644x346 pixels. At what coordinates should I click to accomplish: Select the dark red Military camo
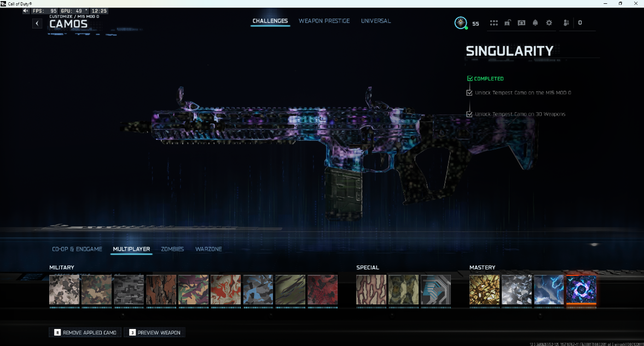[322, 290]
